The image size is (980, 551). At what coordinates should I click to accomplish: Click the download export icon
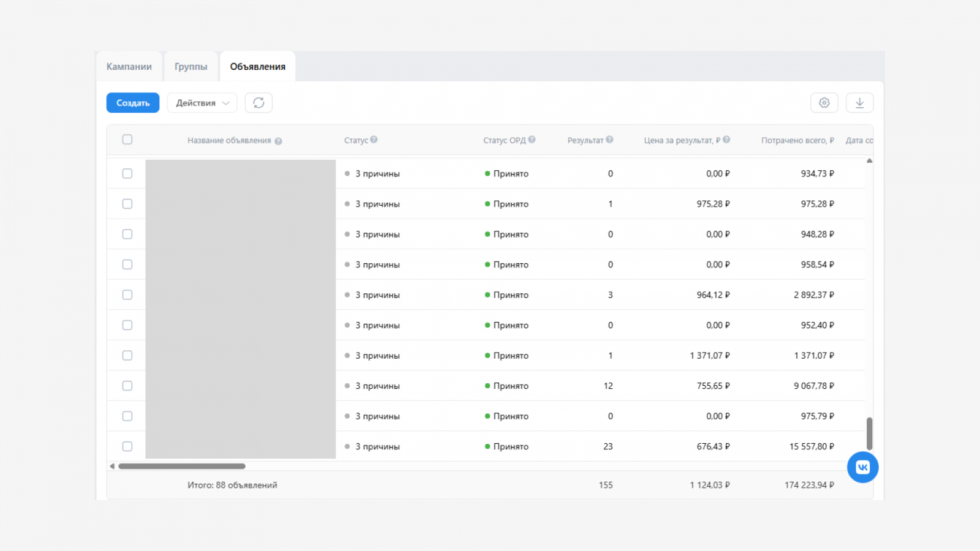click(x=859, y=103)
